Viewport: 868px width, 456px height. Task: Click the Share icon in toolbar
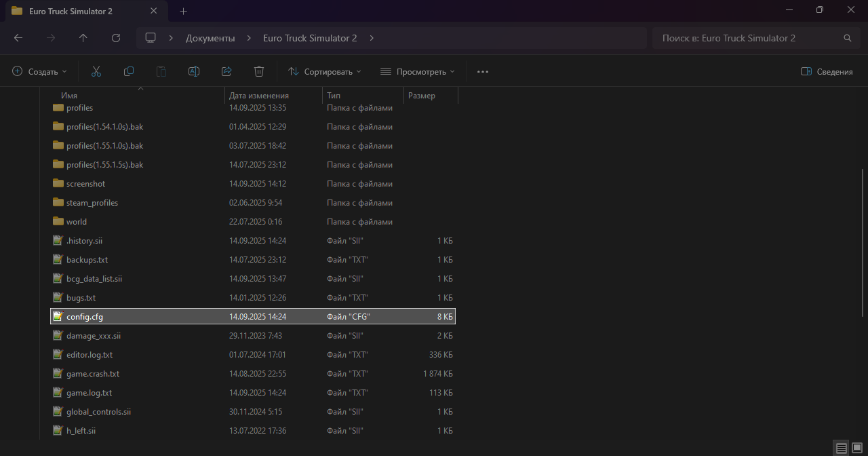[226, 71]
